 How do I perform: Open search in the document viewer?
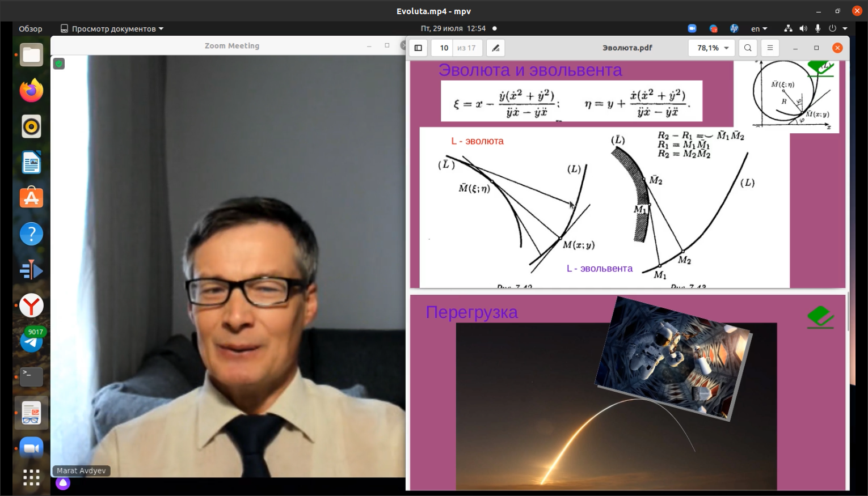coord(748,48)
